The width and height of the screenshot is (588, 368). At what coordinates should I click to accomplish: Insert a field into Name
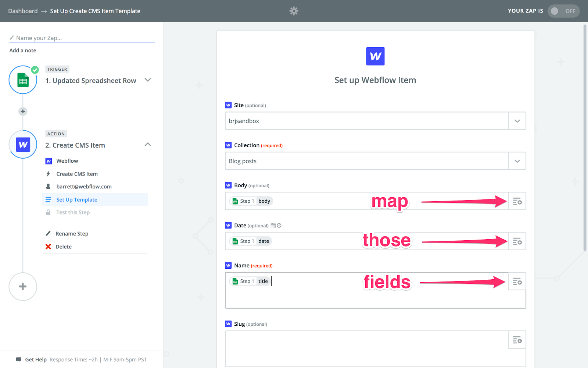(517, 282)
